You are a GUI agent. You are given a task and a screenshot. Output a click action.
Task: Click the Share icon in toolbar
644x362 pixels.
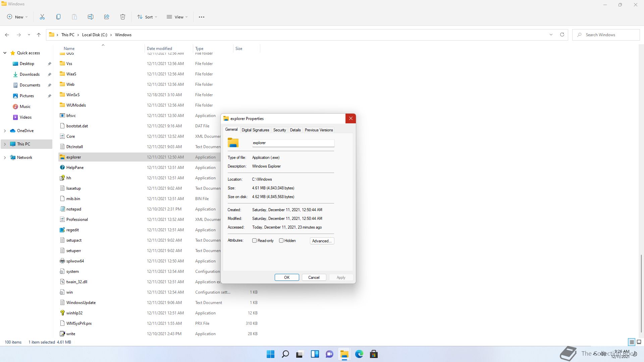107,17
